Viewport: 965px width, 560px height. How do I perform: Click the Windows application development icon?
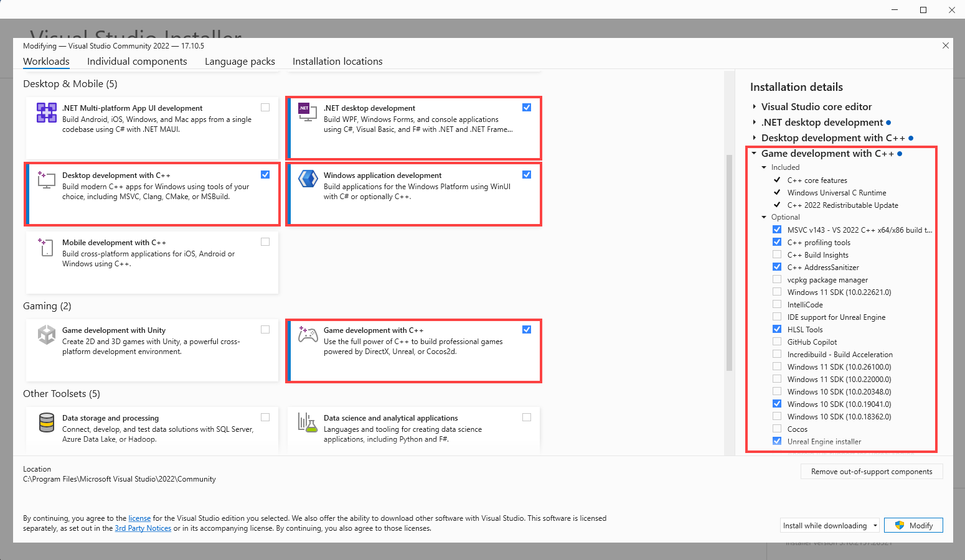pos(308,179)
